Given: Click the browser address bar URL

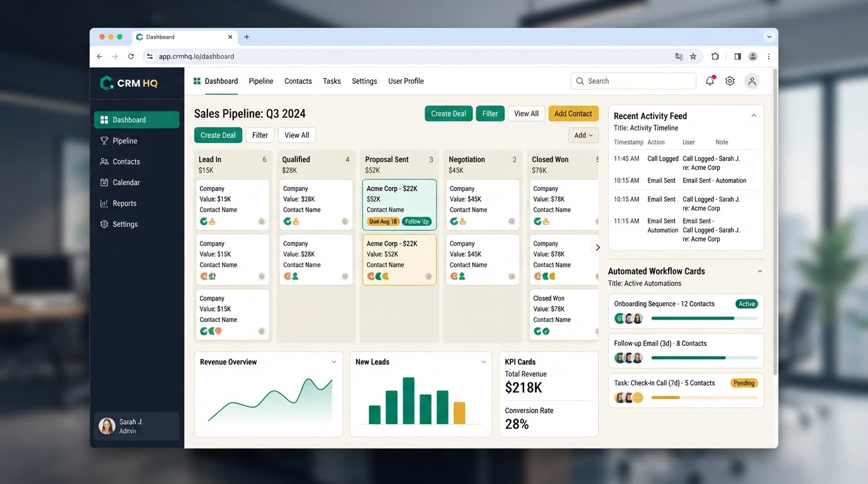Looking at the screenshot, I should pyautogui.click(x=196, y=56).
